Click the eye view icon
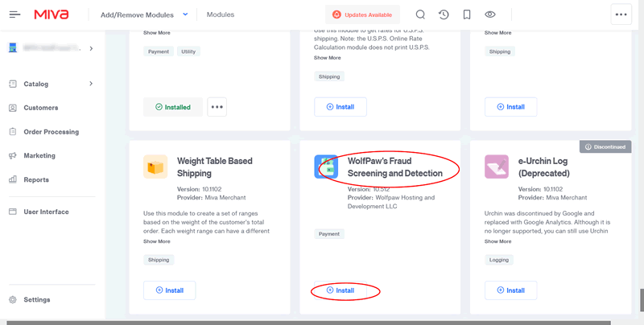This screenshot has height=325, width=644. 490,14
